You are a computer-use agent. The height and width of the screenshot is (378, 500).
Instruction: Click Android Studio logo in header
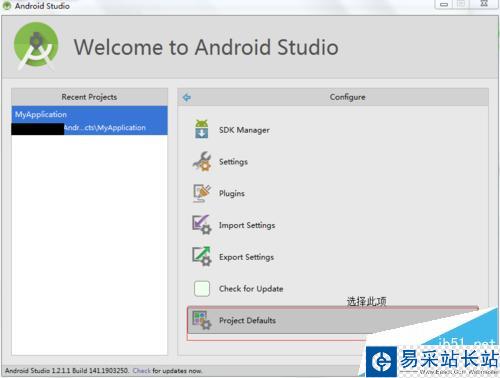[36, 46]
